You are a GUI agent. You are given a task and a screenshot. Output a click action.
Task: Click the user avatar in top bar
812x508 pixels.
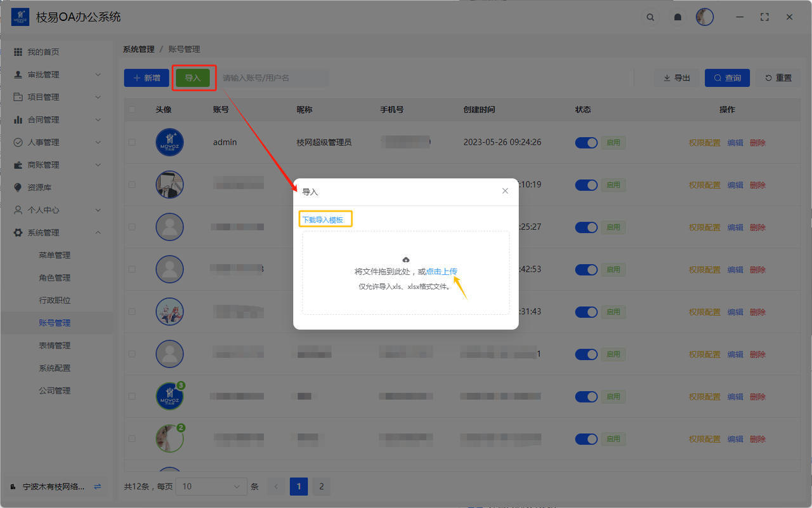point(704,17)
